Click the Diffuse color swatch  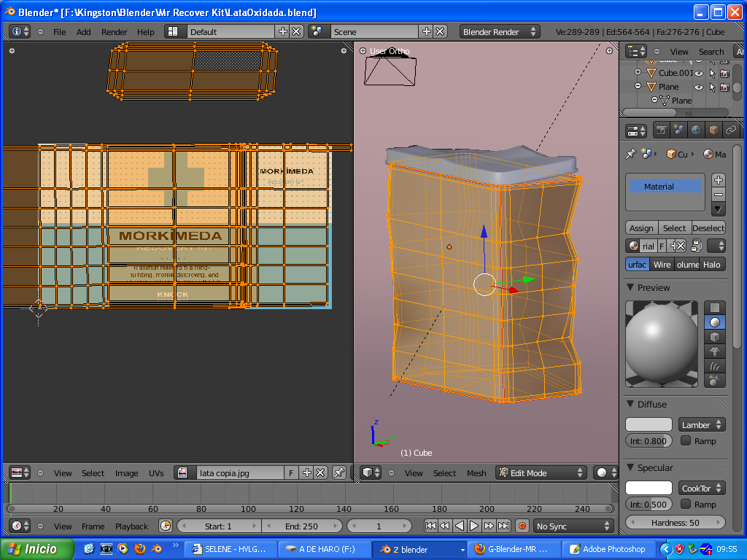(649, 424)
